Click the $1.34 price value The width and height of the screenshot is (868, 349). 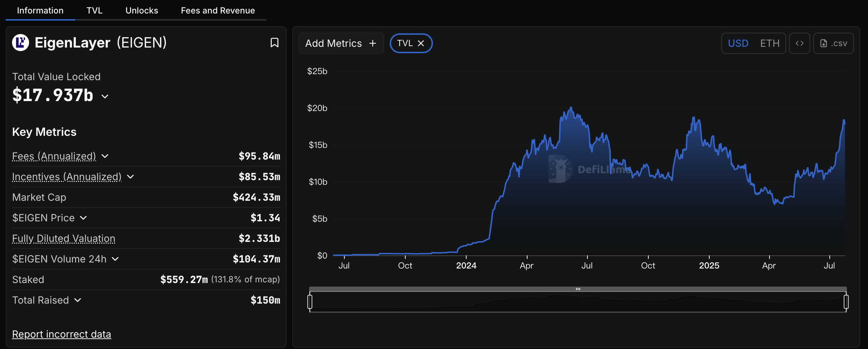click(265, 218)
